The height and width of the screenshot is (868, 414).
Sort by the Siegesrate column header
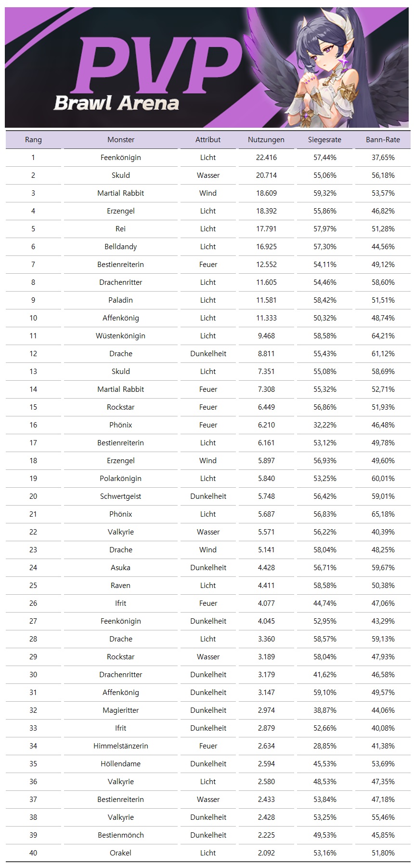tap(324, 140)
